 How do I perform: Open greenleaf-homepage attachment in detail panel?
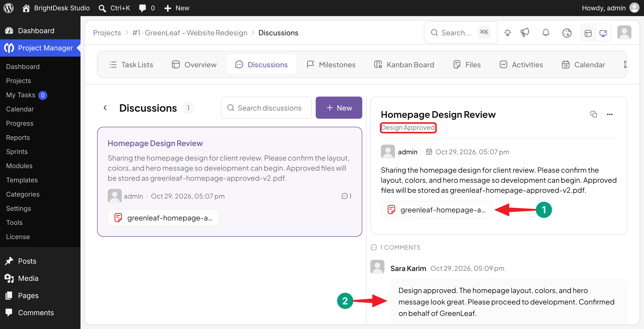(436, 210)
